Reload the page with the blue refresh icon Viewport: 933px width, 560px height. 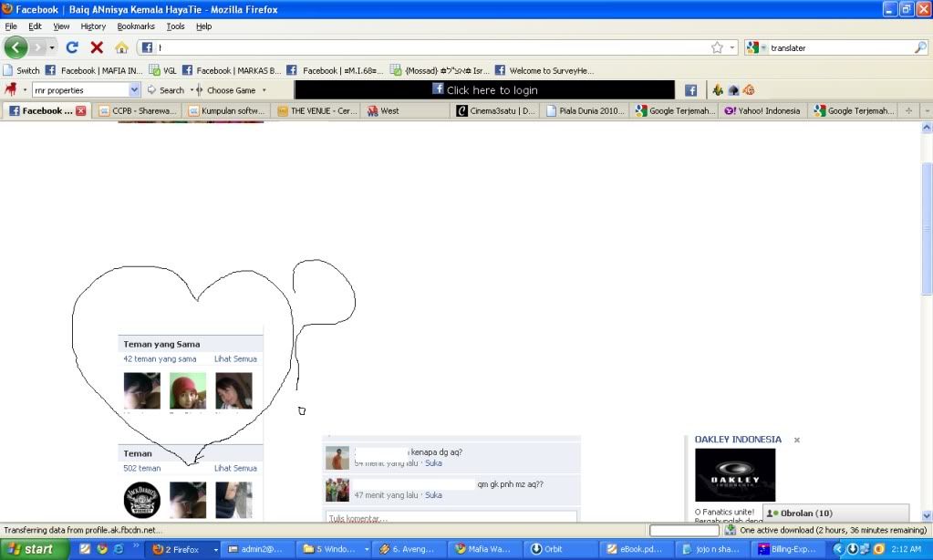72,47
